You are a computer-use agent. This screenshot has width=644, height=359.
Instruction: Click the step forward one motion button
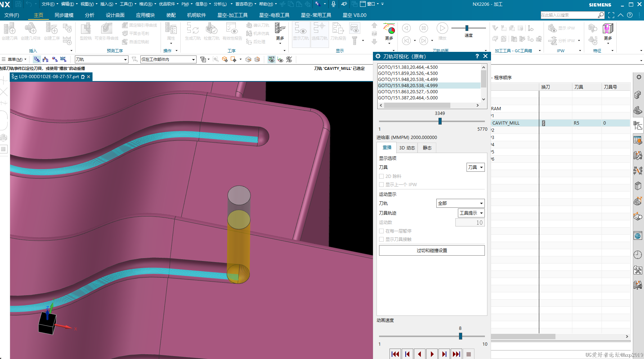coord(444,354)
